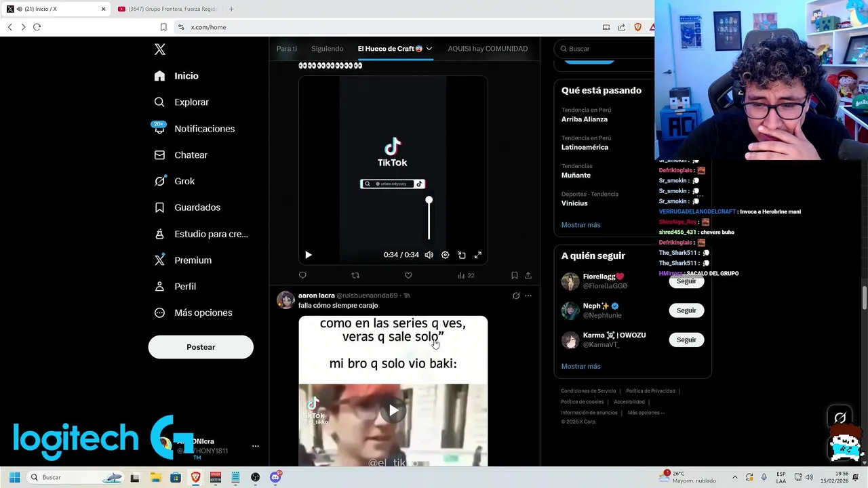868x488 pixels.
Task: Repost the TikTok video post
Action: click(355, 275)
